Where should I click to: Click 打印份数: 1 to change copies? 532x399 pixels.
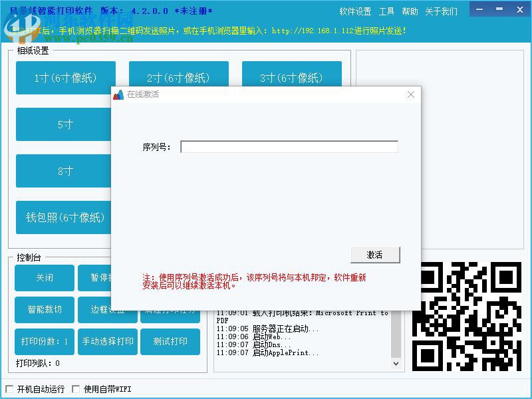pos(44,342)
